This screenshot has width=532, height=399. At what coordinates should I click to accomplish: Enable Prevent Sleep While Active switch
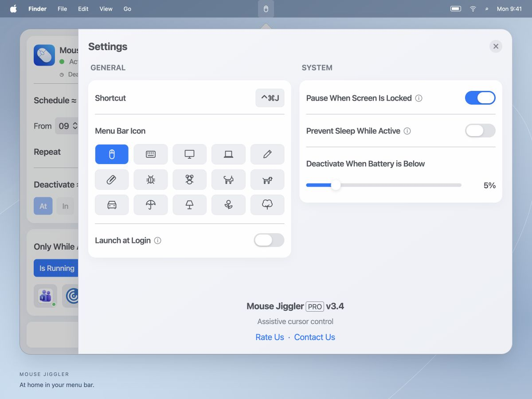[x=480, y=131]
